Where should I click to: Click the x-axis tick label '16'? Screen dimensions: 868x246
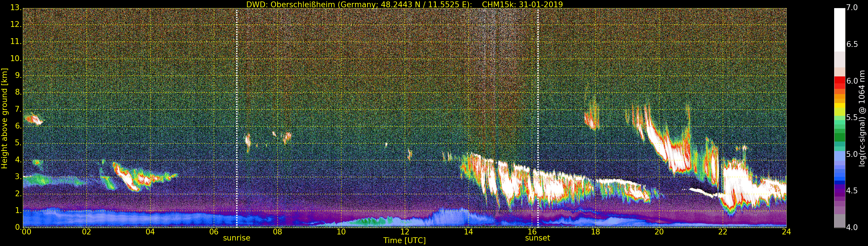(532, 232)
